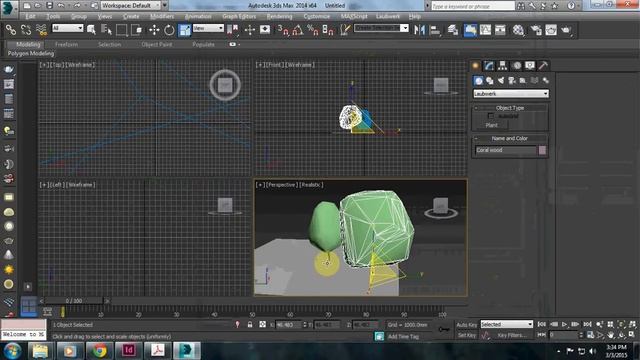Toggle the Spinner Snap button
This screenshot has height=360, width=640.
point(328,30)
